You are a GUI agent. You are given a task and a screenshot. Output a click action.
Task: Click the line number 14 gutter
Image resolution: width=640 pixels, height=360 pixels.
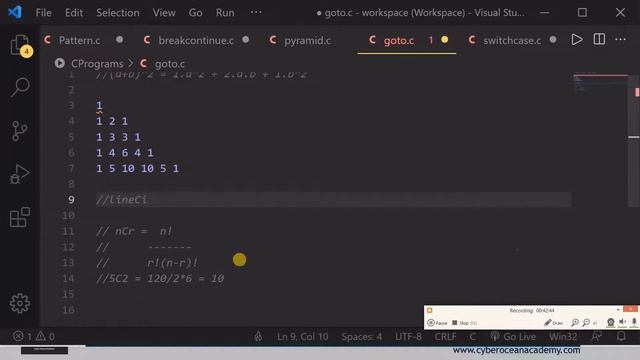click(x=68, y=278)
